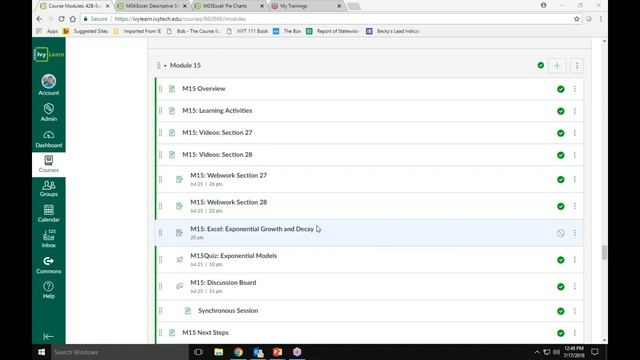This screenshot has width=640, height=360.
Task: Toggle Module 15 published status checkmark
Action: [x=541, y=65]
